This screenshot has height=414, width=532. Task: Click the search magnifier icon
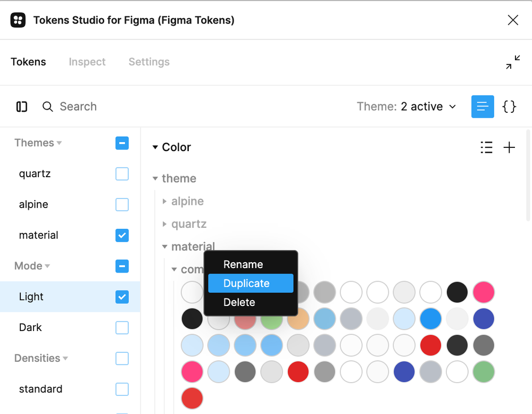click(47, 106)
